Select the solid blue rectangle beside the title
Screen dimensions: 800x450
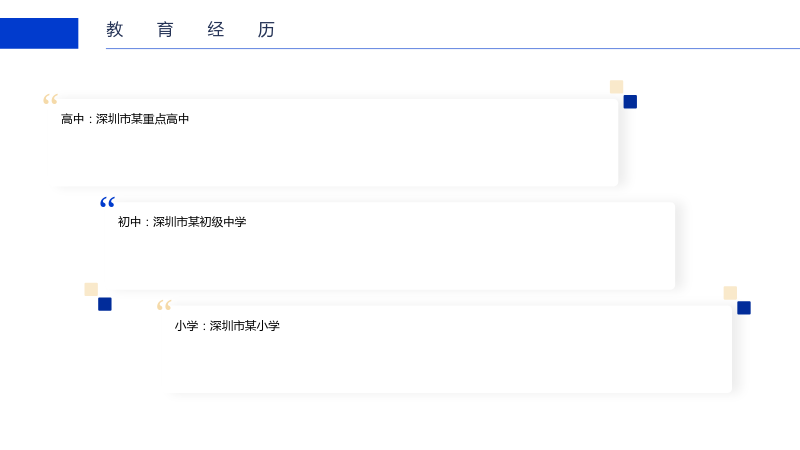click(39, 33)
